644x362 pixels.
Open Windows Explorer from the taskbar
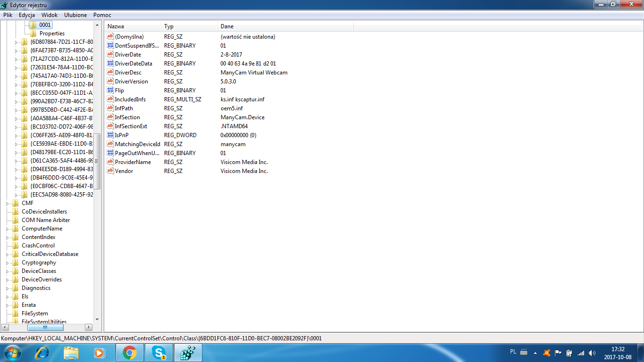(x=71, y=353)
